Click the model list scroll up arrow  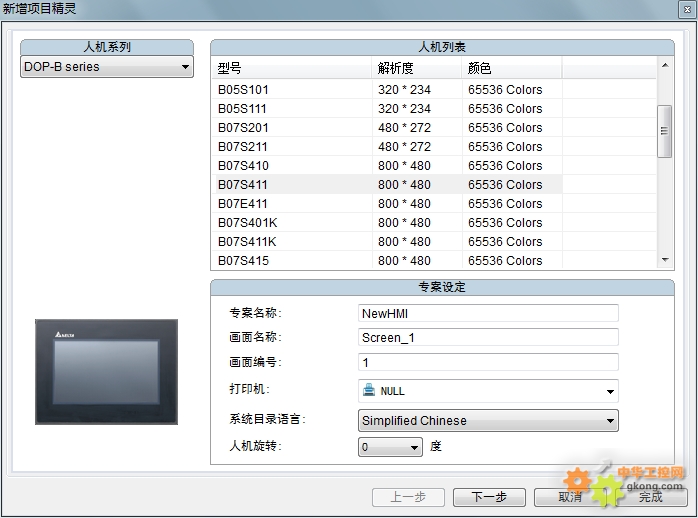[665, 65]
